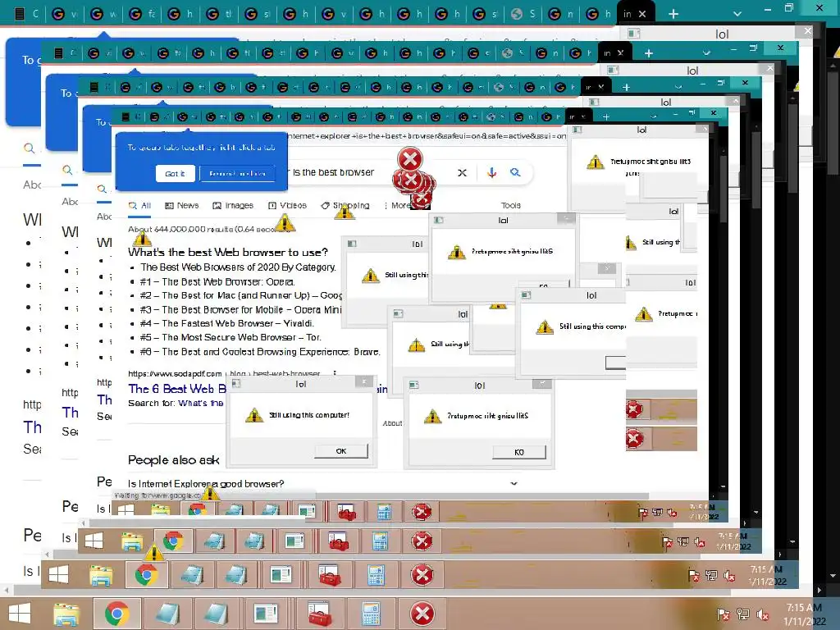This screenshot has height=630, width=840.
Task: Switch to the globe tab labeled S in outermost Chrome
Action: (x=523, y=14)
